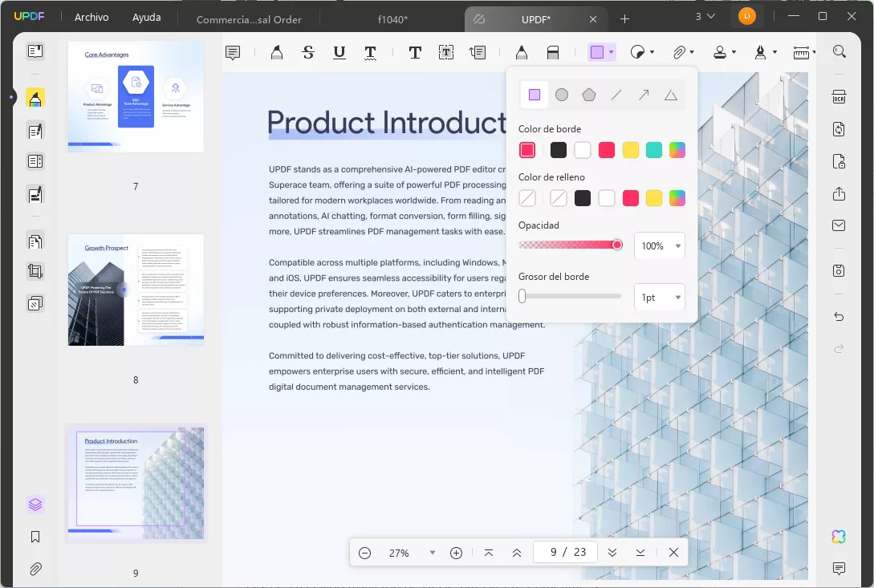Adjust the Opacidad slider handle
This screenshot has width=874, height=588.
pyautogui.click(x=617, y=245)
